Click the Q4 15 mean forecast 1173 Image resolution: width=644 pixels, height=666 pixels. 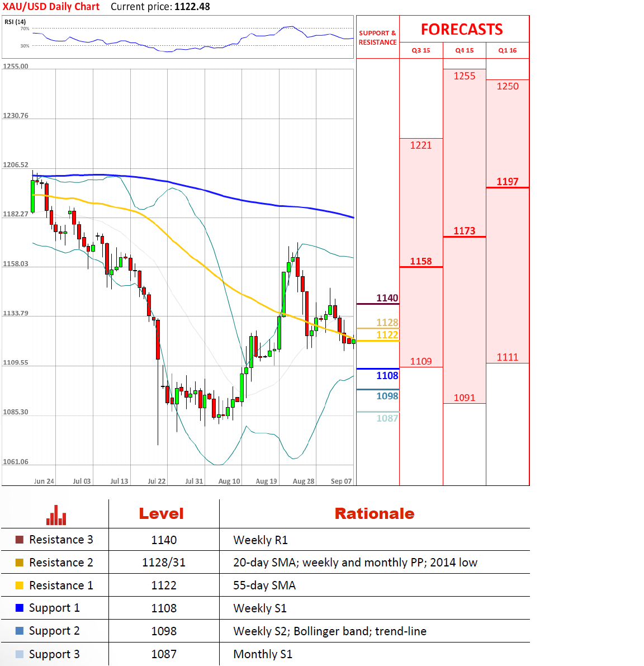(465, 230)
